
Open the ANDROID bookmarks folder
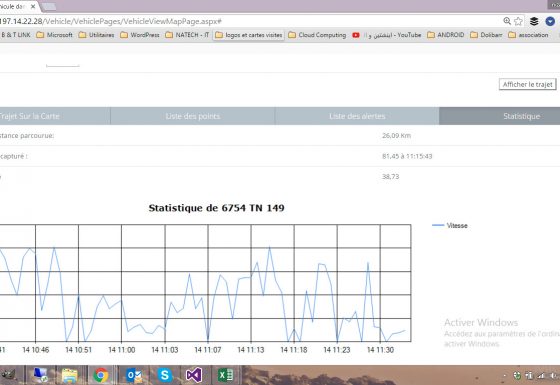(446, 35)
